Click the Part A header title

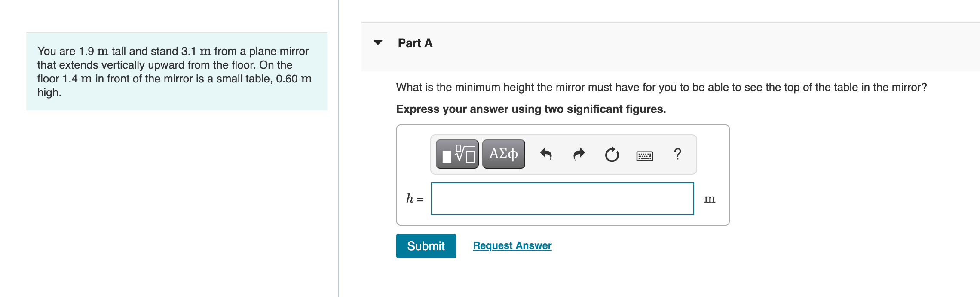[x=415, y=43]
